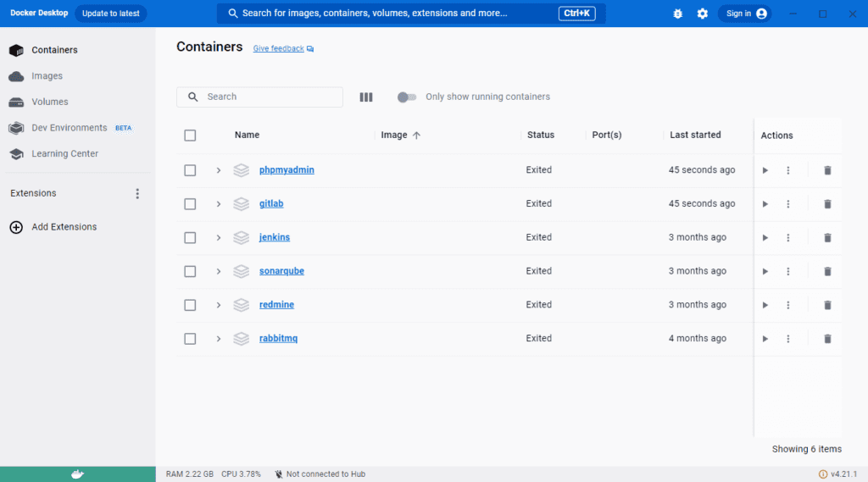Open Volumes section in sidebar

pos(49,102)
